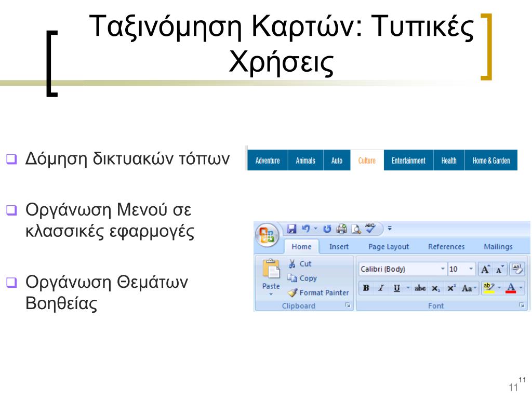Open the Calibri (Body) font name dropdown
This screenshot has height=399, width=532.
tap(443, 269)
